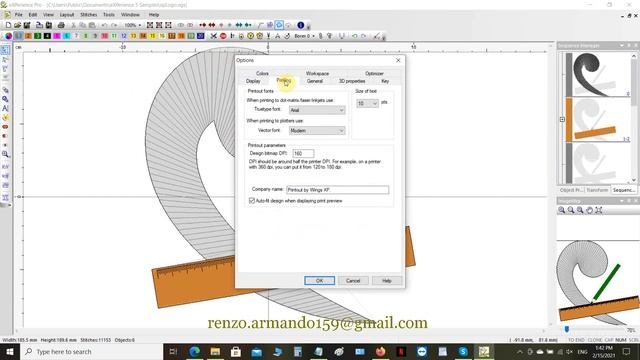This screenshot has height=360, width=640.
Task: Open File Explorer from taskbar
Action: click(x=215, y=351)
